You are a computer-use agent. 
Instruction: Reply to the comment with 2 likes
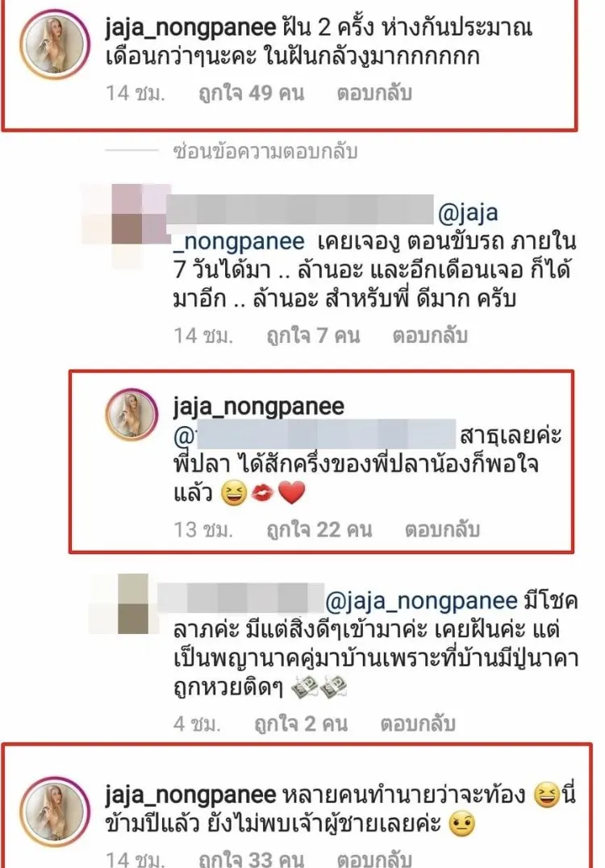point(418,724)
